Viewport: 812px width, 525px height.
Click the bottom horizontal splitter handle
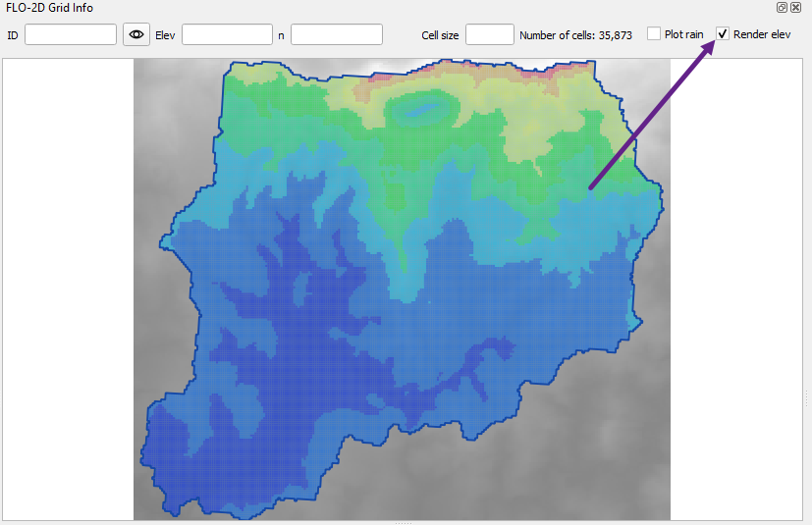point(403,522)
